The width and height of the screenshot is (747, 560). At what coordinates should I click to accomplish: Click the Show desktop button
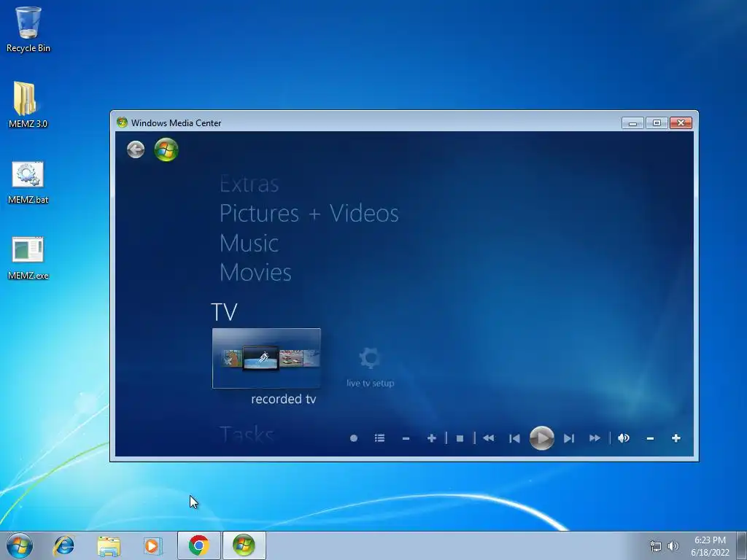coord(742,545)
